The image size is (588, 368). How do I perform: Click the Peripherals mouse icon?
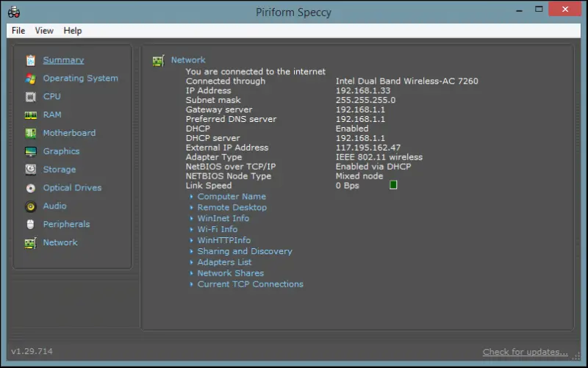(x=31, y=225)
